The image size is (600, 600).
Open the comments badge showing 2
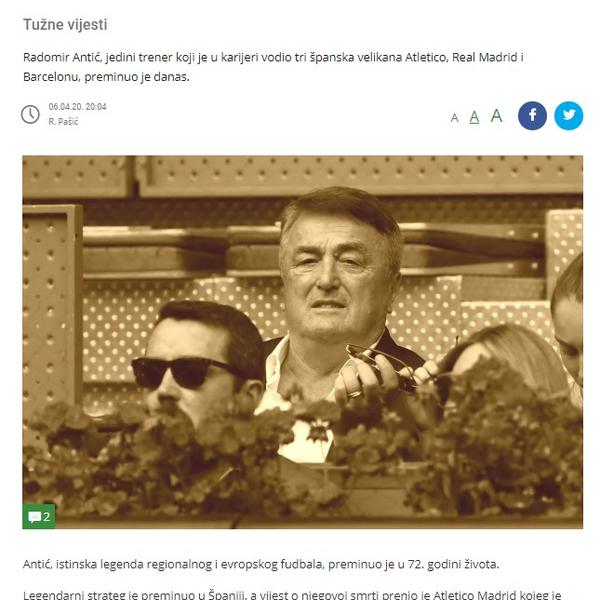point(39,517)
